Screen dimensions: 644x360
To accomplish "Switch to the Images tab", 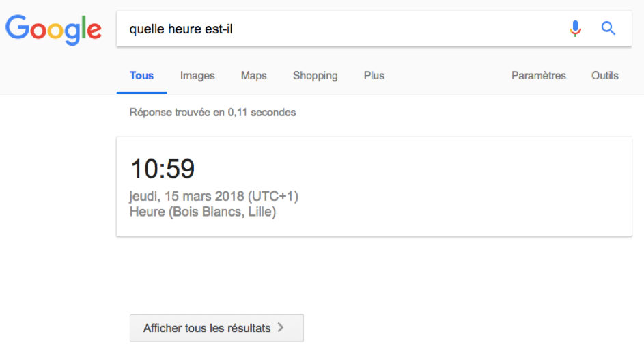I will [197, 76].
